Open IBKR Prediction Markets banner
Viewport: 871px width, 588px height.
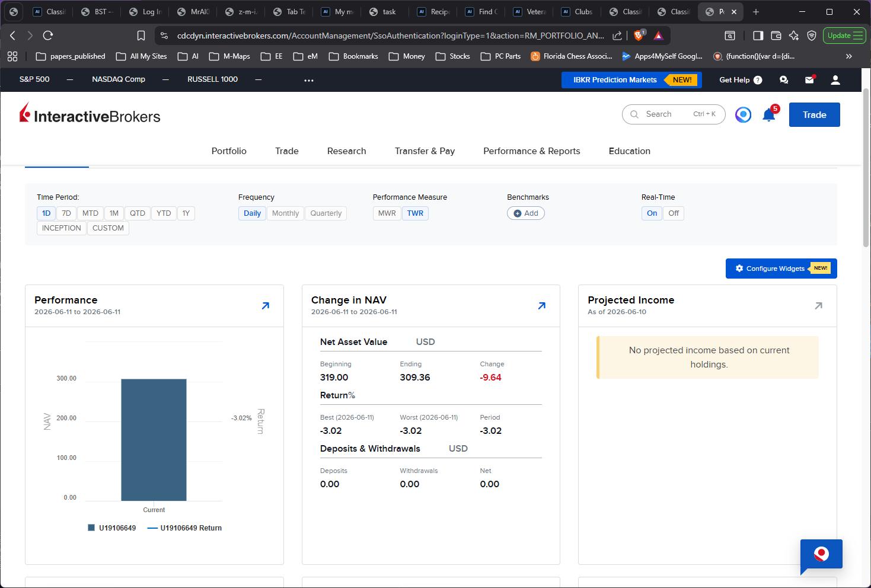pyautogui.click(x=631, y=80)
